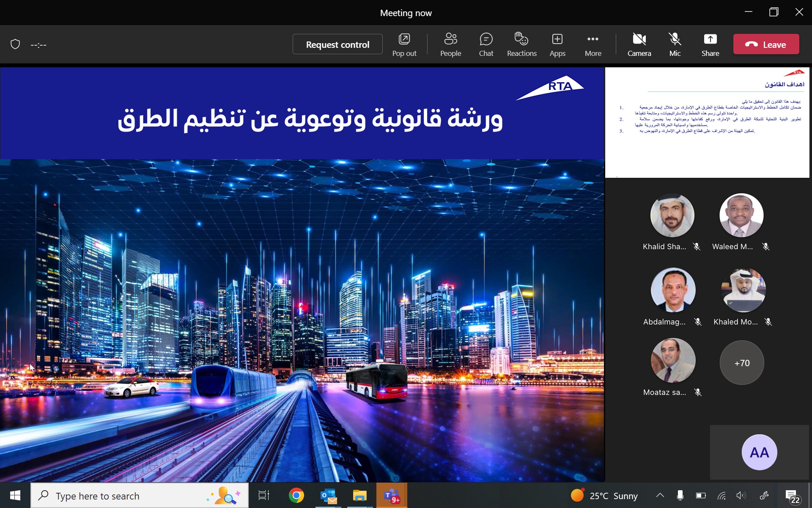Expand the hidden system tray icons chevron
This screenshot has height=508, width=812.
(x=660, y=495)
